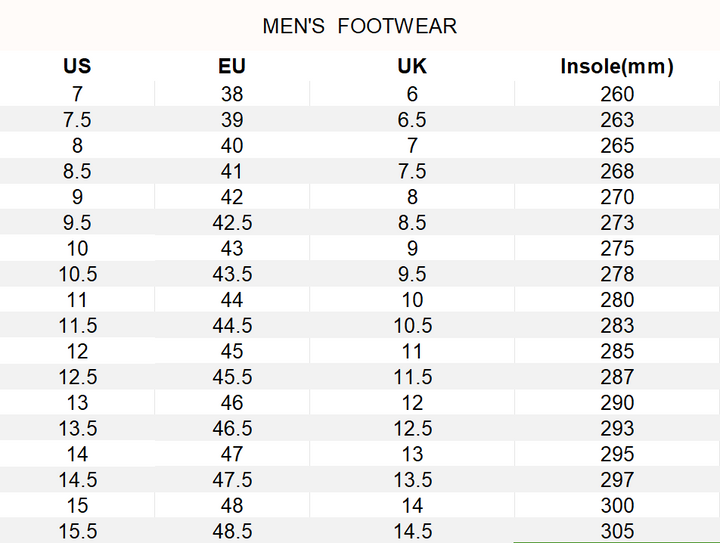Select the EU column header
This screenshot has width=720, height=543.
(232, 67)
